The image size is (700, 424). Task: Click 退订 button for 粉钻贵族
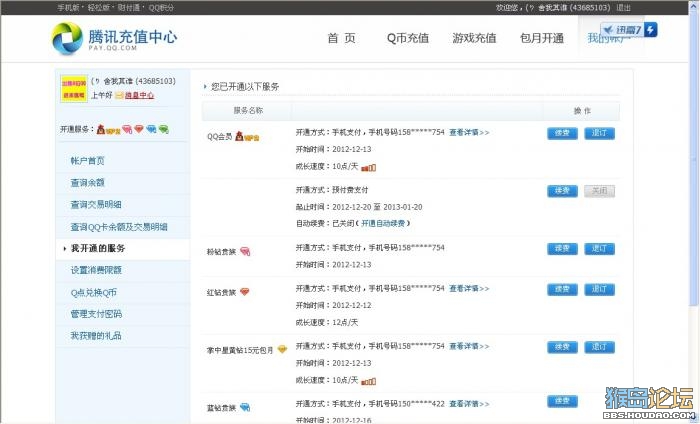click(x=600, y=249)
